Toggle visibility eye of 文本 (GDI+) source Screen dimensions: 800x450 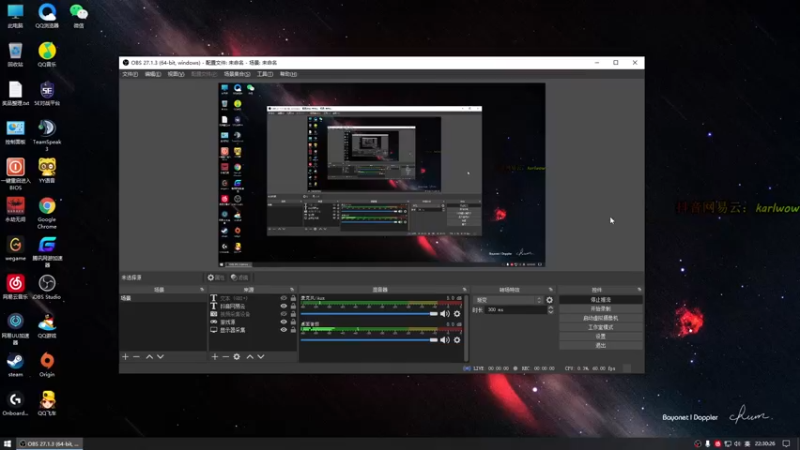pos(284,298)
